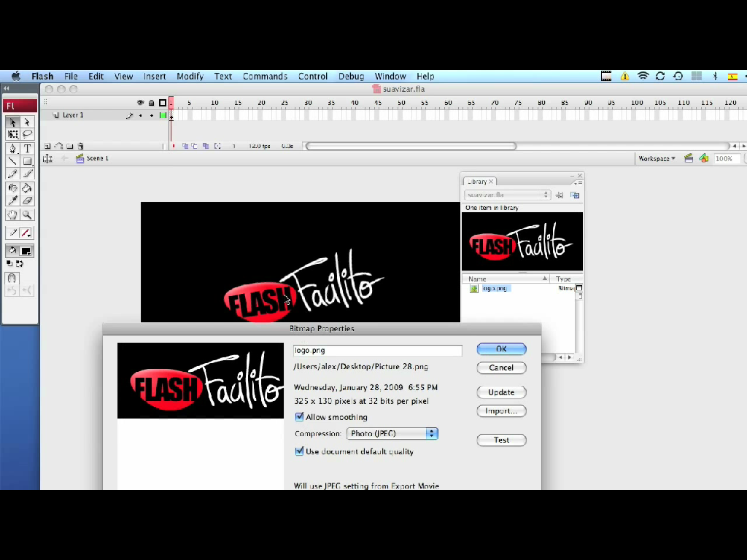This screenshot has width=747, height=560.
Task: Select the Brush tool
Action: [27, 174]
